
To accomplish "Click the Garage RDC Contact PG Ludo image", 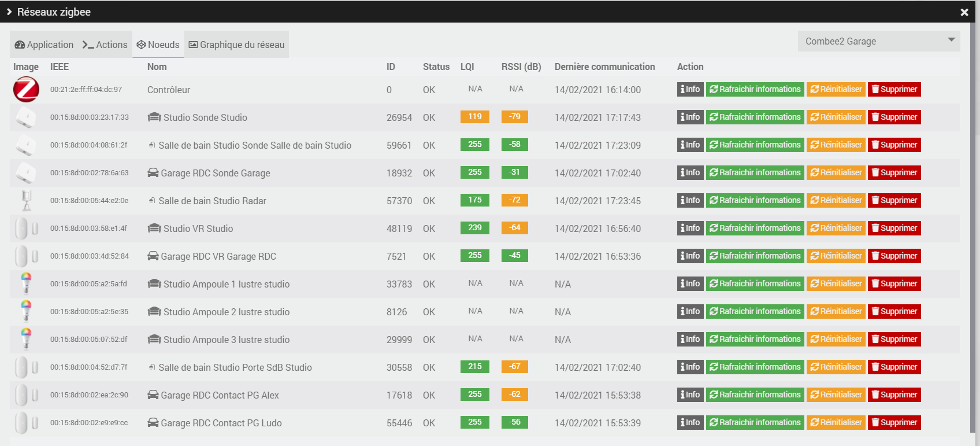I will click(x=26, y=423).
